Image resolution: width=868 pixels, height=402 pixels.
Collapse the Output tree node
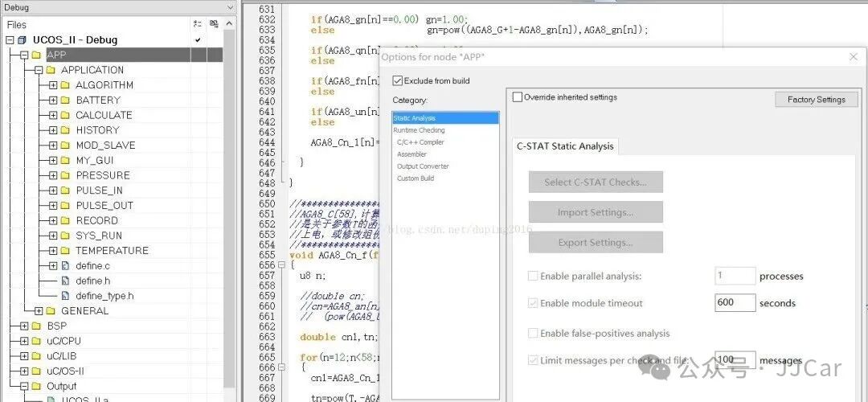(x=24, y=386)
